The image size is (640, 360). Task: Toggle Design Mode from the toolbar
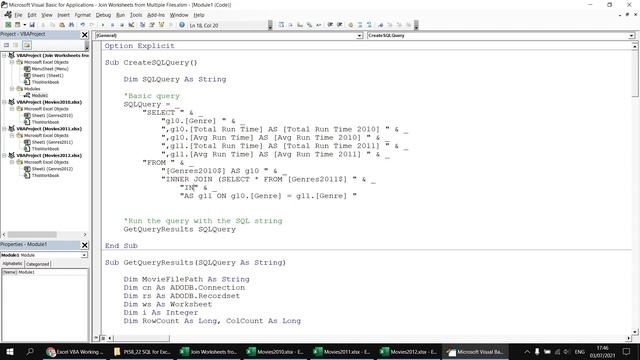pyautogui.click(x=131, y=25)
